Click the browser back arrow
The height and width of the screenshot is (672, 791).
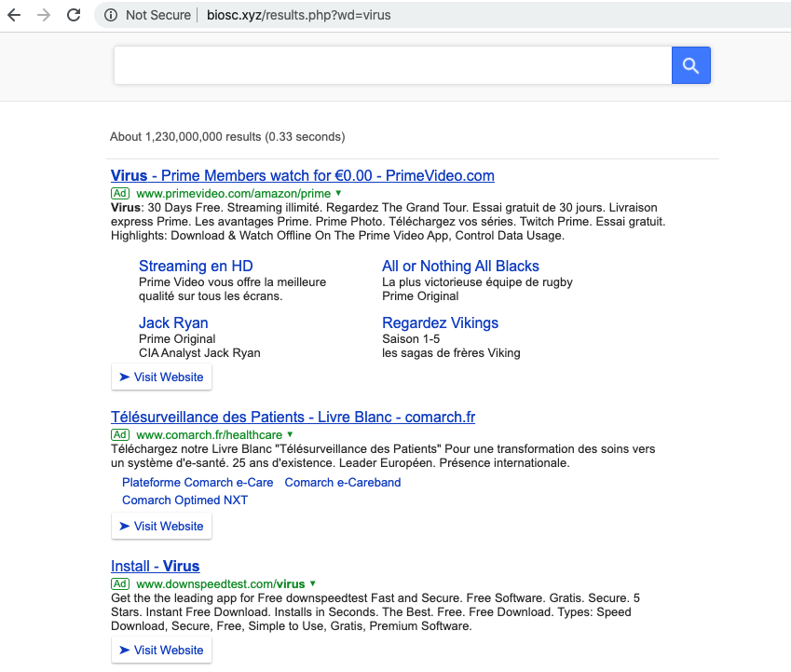pyautogui.click(x=14, y=15)
